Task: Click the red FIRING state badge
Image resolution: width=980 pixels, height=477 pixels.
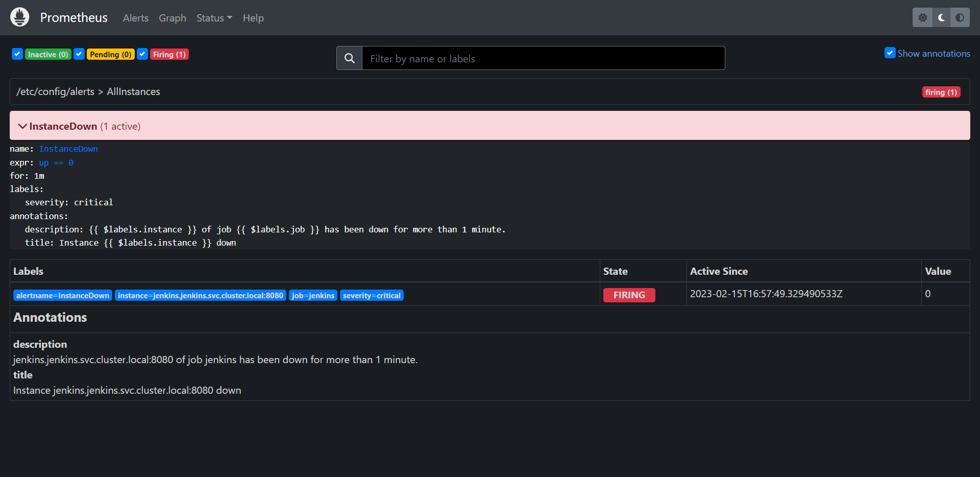Action: (629, 295)
